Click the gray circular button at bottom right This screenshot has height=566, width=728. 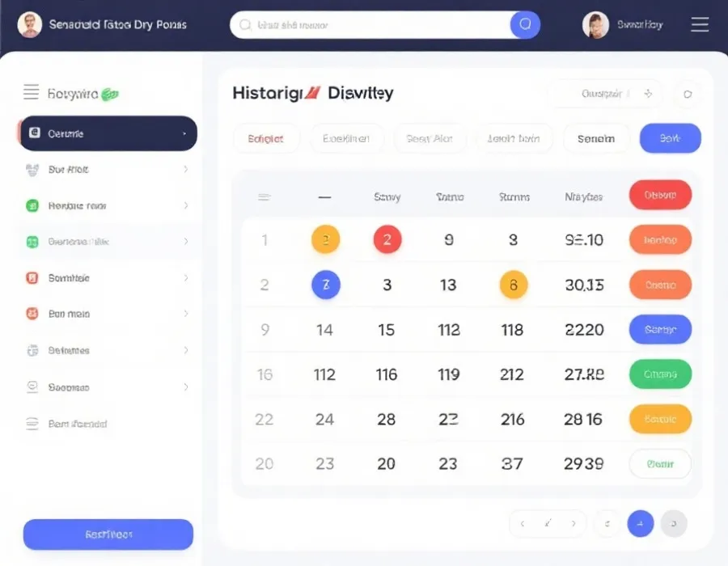674,523
